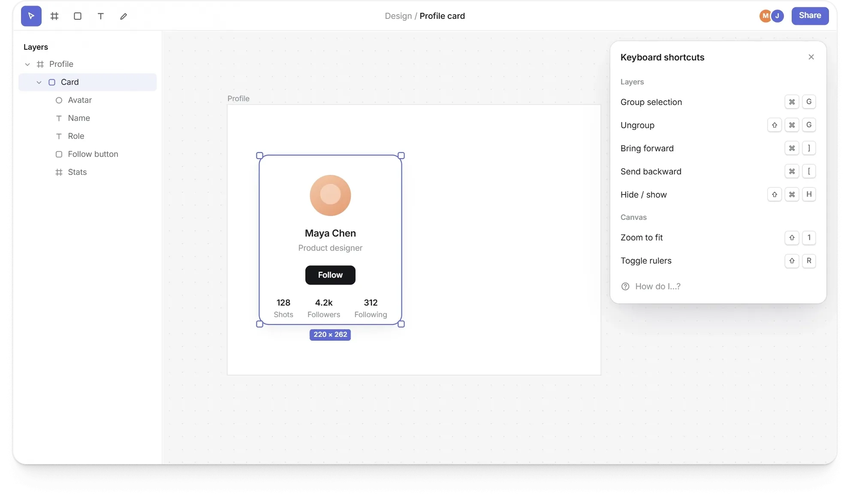This screenshot has height=504, width=850.
Task: Click the 312 Following stat
Action: 371,308
